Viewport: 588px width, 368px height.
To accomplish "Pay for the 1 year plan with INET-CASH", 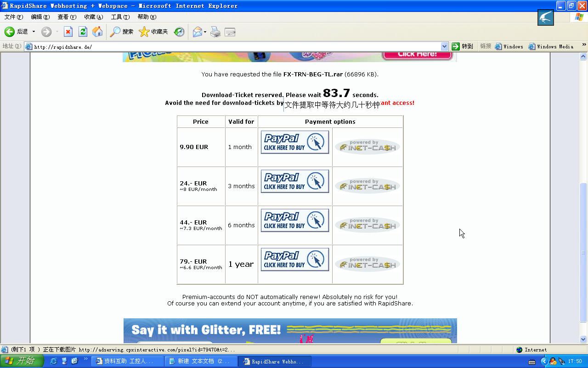I will 367,264.
